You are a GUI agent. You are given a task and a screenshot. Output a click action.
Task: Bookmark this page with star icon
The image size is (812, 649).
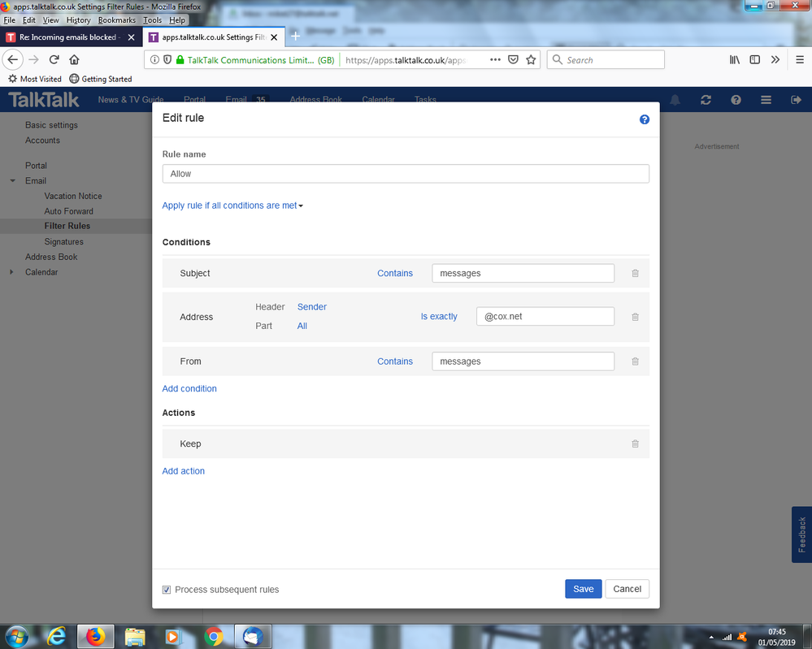pos(531,60)
